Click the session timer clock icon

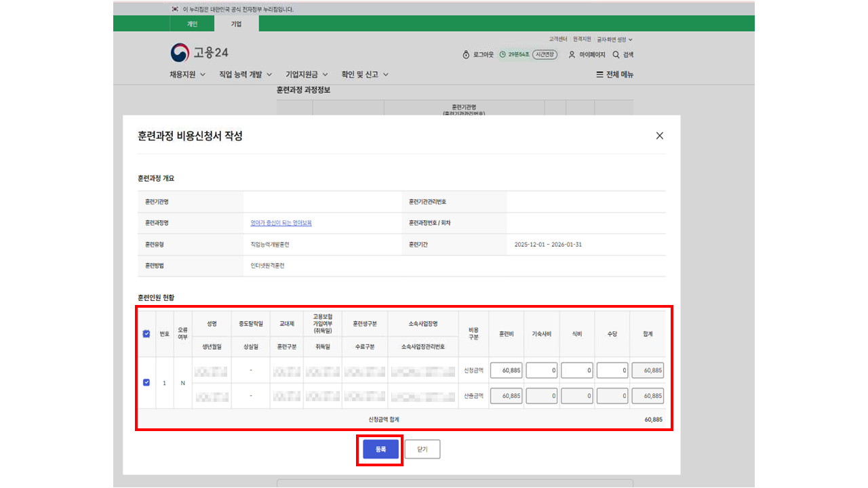[502, 55]
